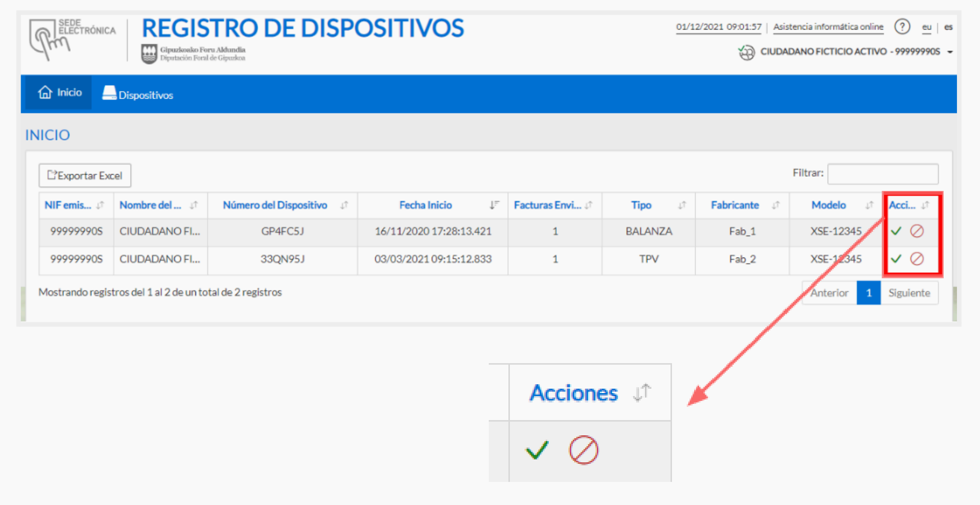Click the Fab_1 manufacturer cell
This screenshot has width=980, height=505.
742,231
